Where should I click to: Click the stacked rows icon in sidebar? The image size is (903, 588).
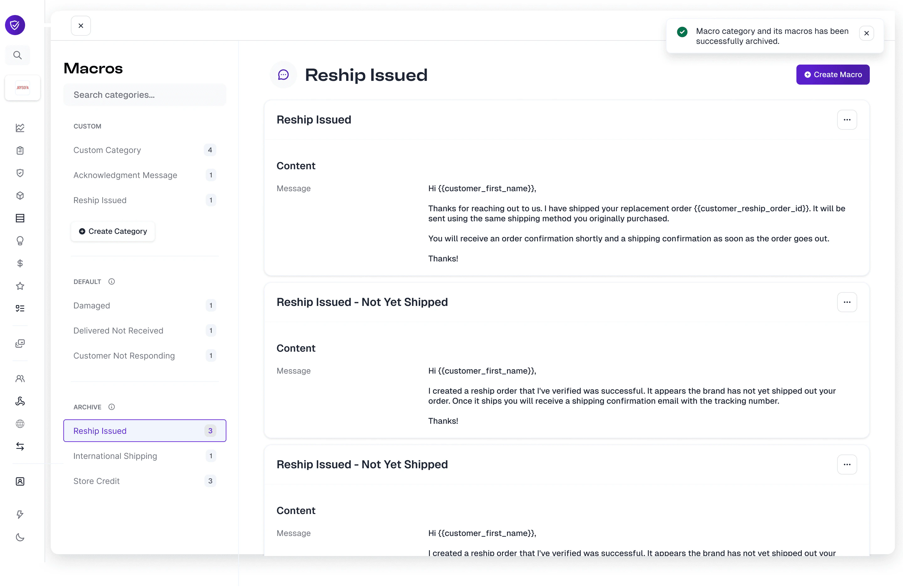click(x=20, y=218)
